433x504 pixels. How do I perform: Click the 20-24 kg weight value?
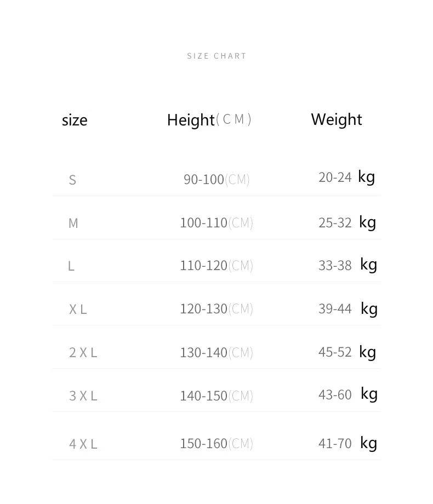click(x=347, y=177)
